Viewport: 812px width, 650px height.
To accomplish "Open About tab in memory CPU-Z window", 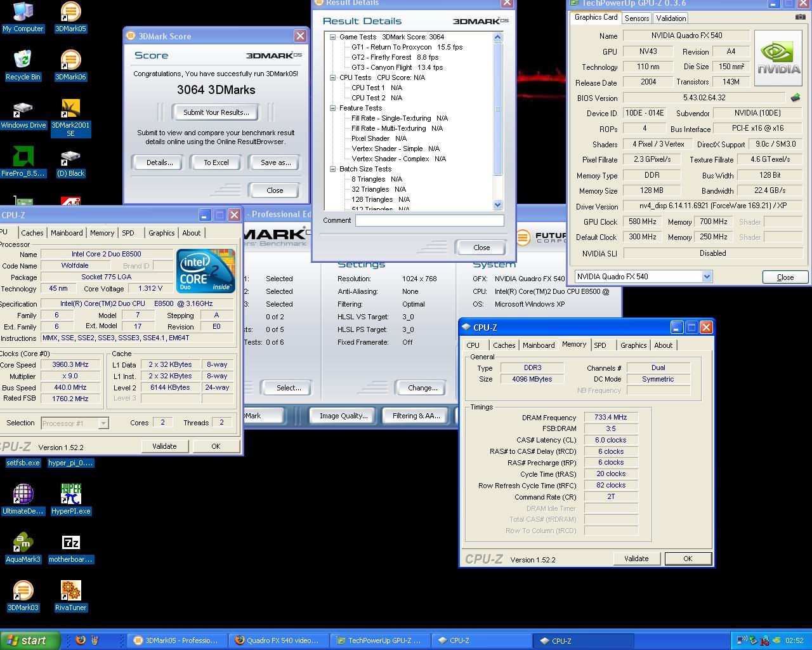I will point(664,345).
